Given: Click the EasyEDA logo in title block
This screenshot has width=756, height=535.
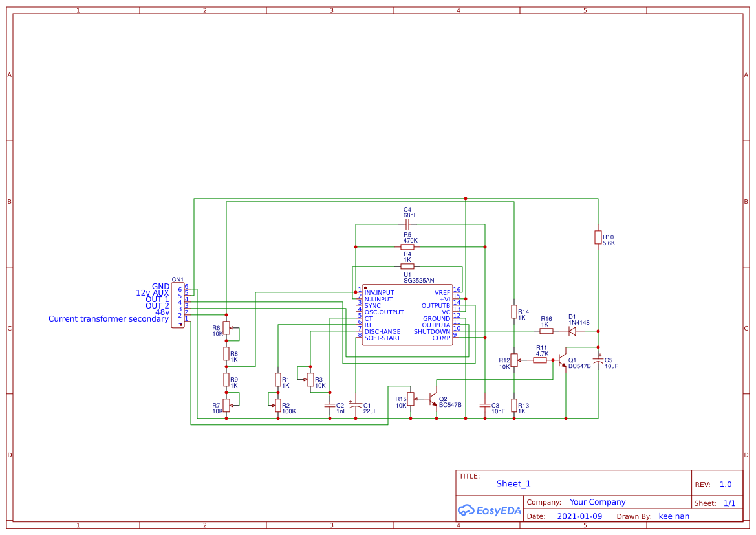Looking at the screenshot, I should [490, 510].
